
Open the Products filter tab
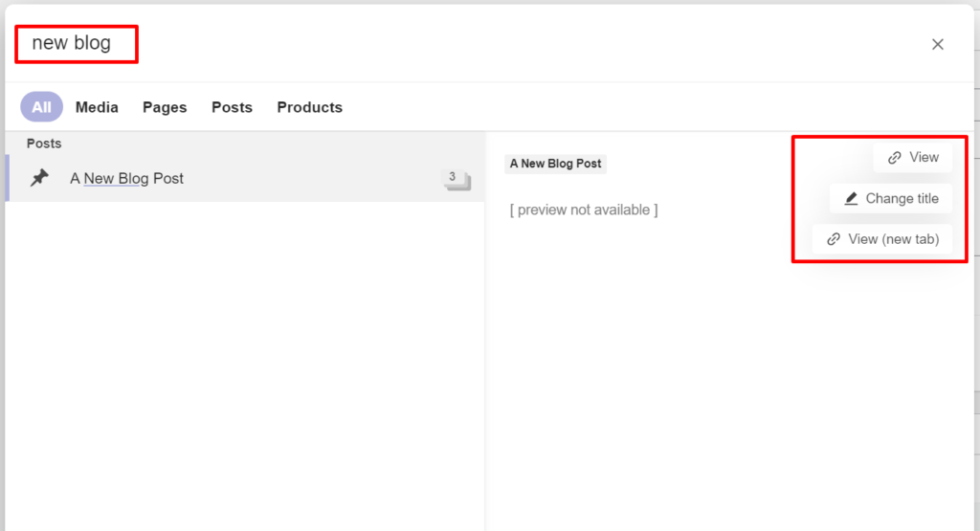point(309,107)
